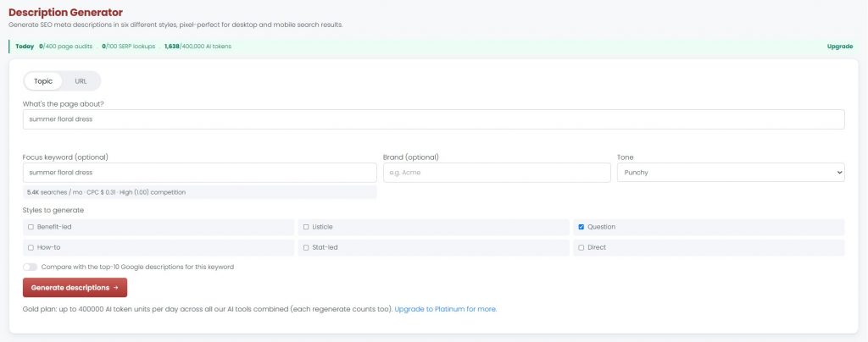The width and height of the screenshot is (868, 342).
Task: Click the '400 page audits' usage text
Action: tap(66, 47)
